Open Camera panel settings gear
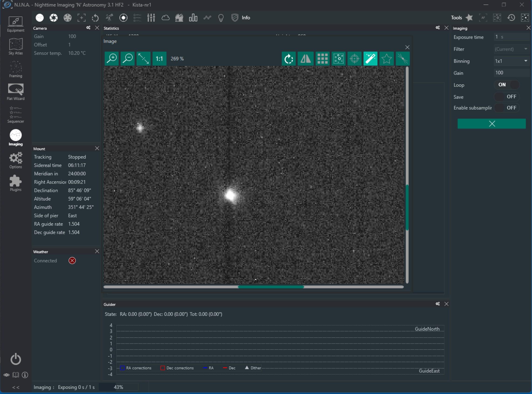Viewport: 532px width, 394px height. pos(88,28)
